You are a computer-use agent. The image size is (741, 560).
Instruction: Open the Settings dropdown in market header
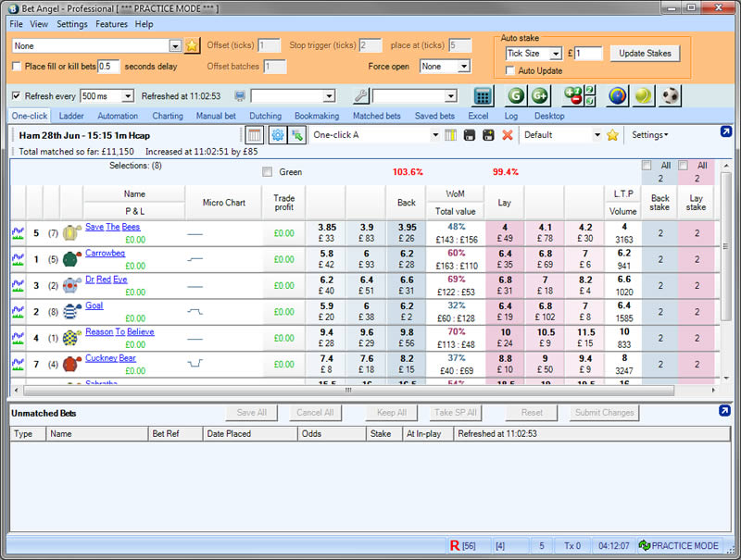coord(650,135)
